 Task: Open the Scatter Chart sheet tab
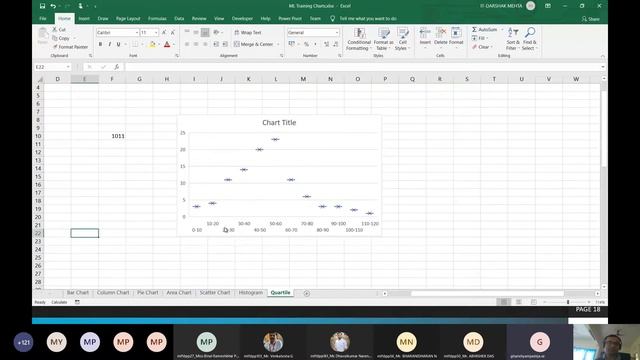pyautogui.click(x=215, y=293)
